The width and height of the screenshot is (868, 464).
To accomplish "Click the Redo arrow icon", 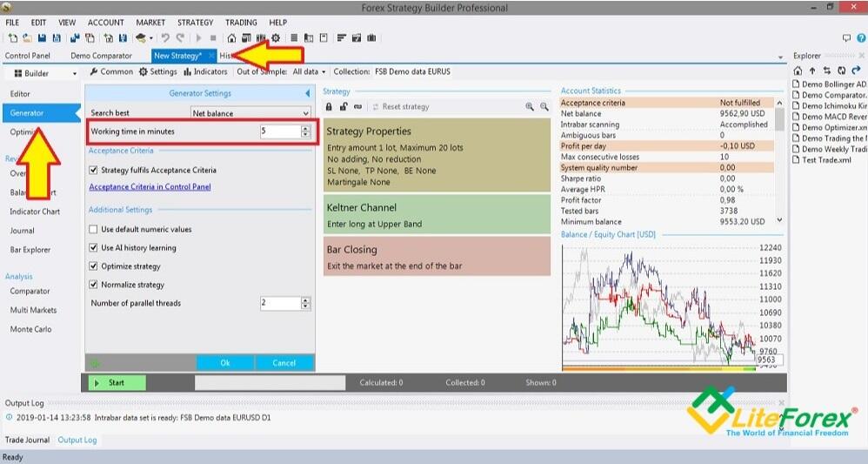I will pos(180,38).
